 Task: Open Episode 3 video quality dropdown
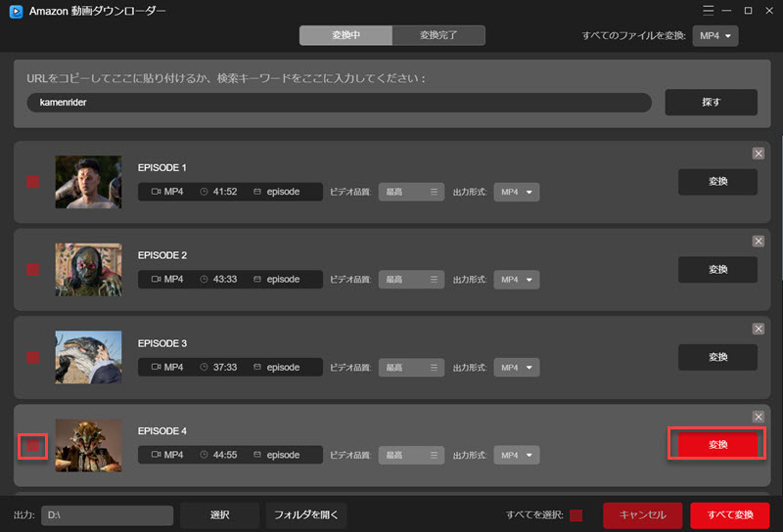pyautogui.click(x=411, y=368)
